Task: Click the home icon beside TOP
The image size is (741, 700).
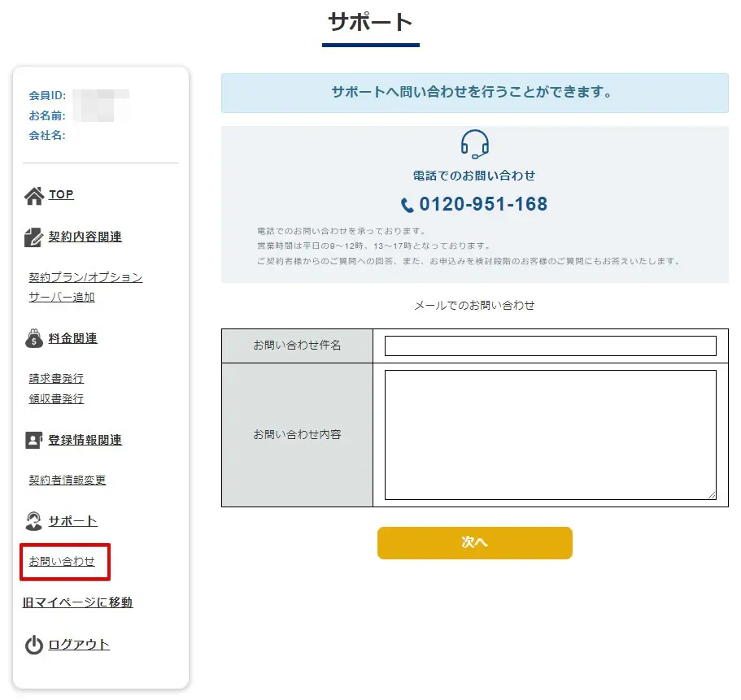Action: tap(33, 195)
